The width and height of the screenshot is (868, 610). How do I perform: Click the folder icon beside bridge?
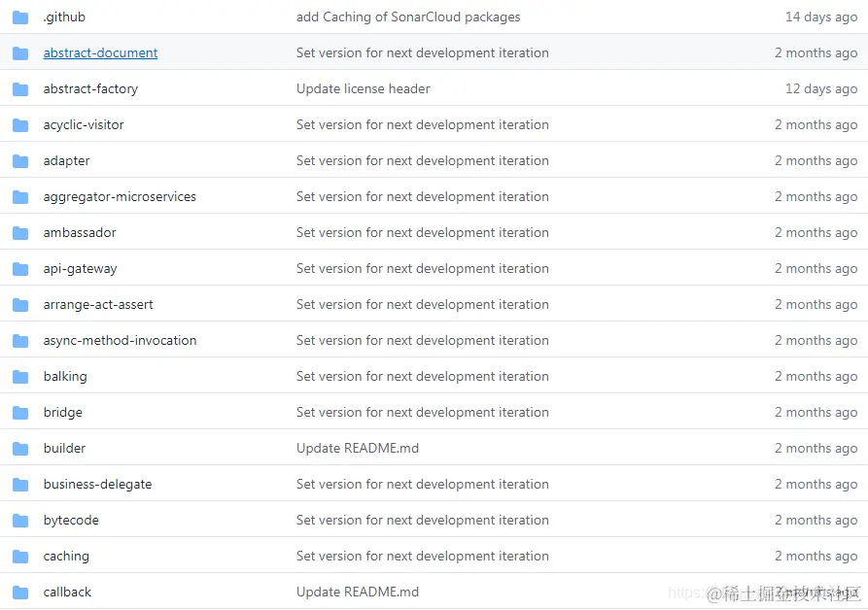[20, 413]
